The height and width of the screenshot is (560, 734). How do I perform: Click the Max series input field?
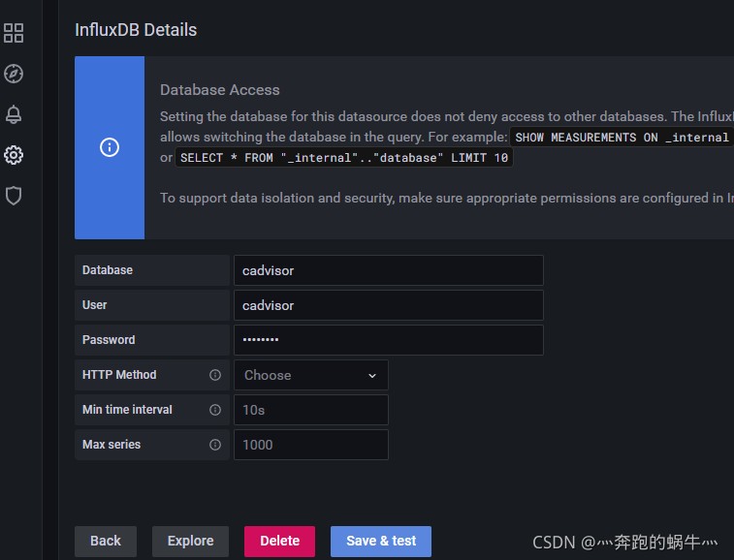[310, 445]
